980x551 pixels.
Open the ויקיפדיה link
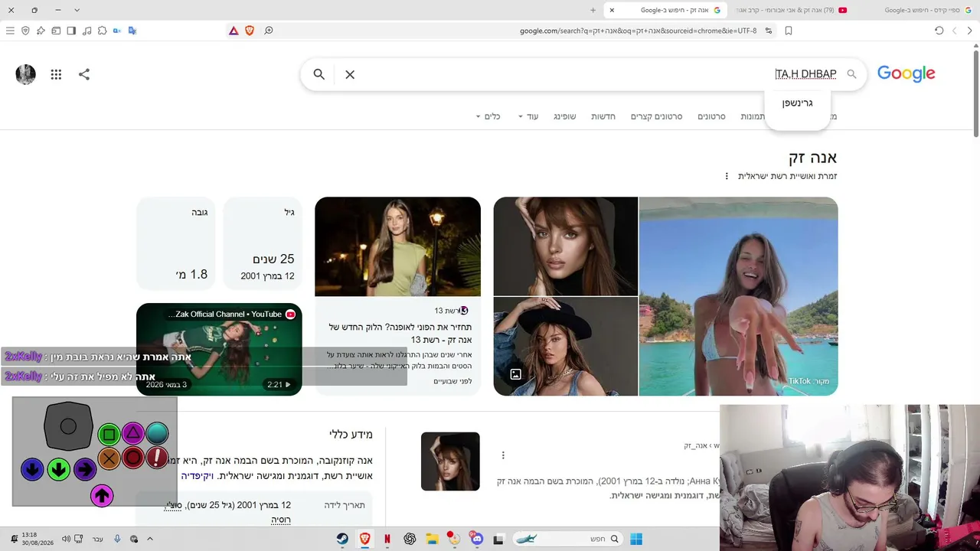pyautogui.click(x=197, y=475)
